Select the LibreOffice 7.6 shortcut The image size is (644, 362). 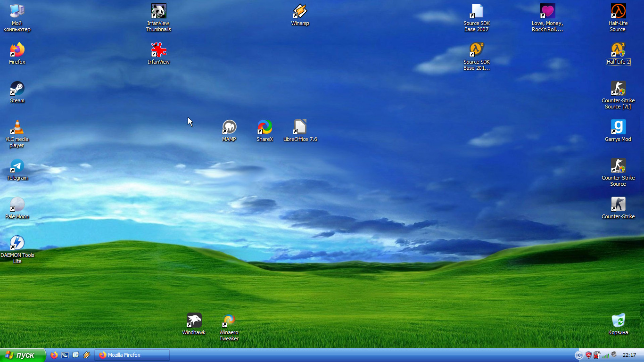300,127
